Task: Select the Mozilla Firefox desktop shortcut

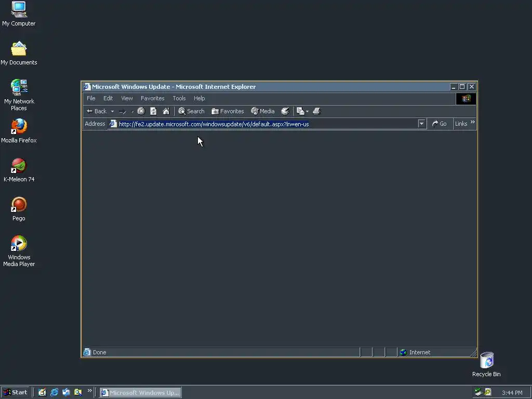Action: pyautogui.click(x=19, y=131)
